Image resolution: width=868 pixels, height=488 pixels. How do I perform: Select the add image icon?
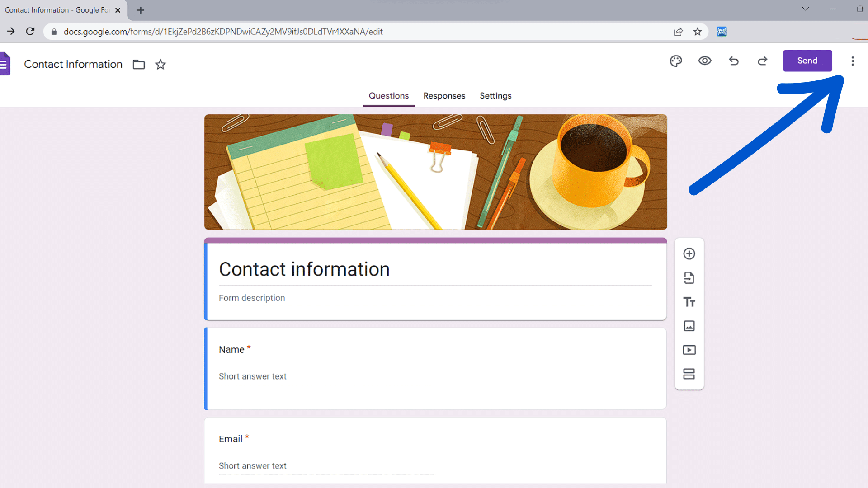click(x=689, y=326)
